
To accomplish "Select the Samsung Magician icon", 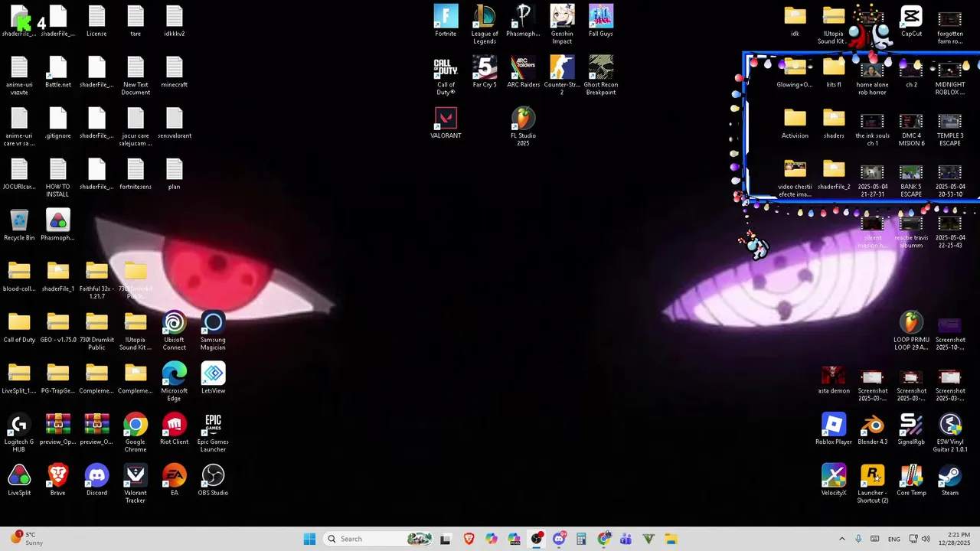I will (x=213, y=331).
